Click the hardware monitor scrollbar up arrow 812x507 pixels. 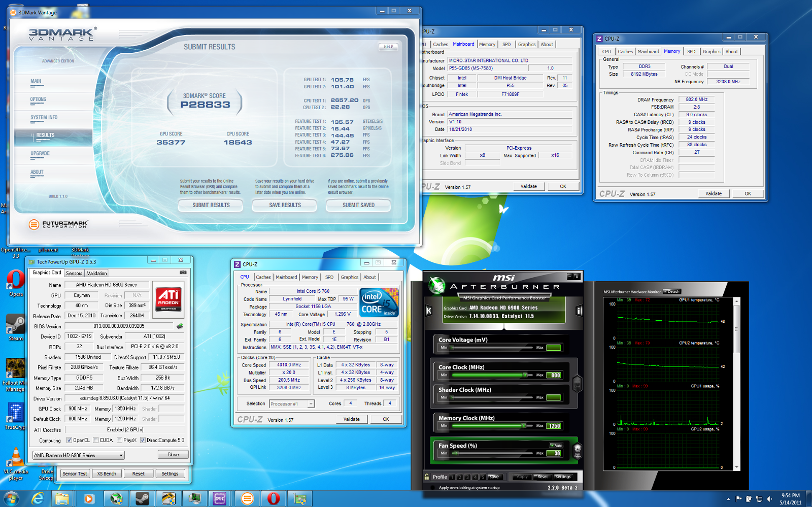click(737, 301)
